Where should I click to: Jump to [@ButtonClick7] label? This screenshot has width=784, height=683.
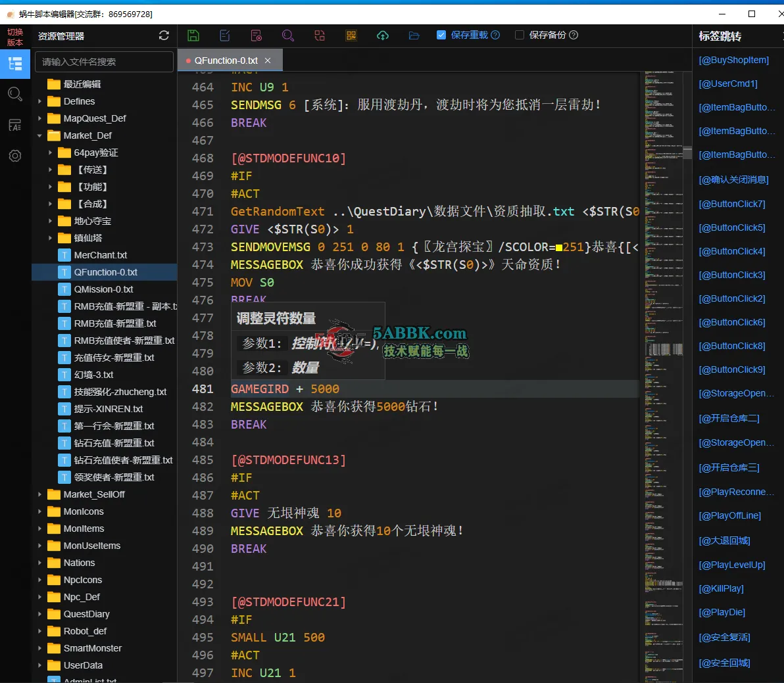point(732,204)
